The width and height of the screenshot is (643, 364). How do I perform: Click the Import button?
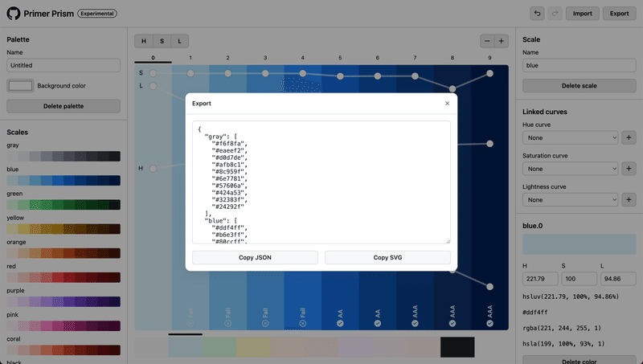(x=582, y=14)
